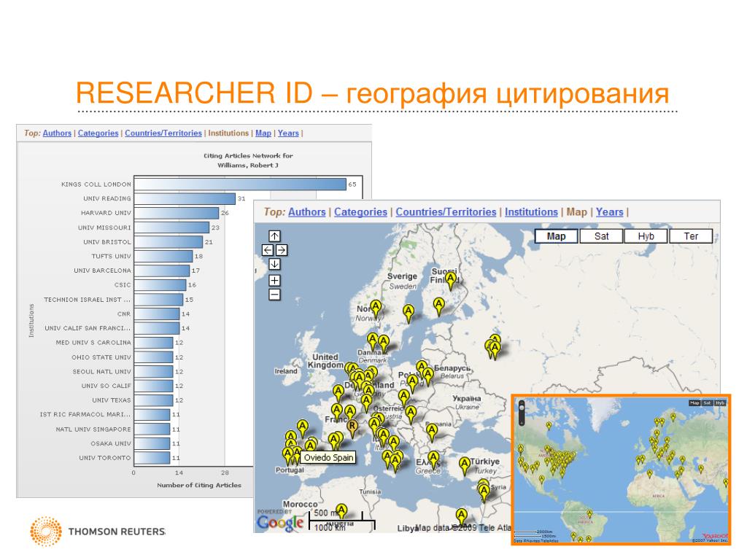
Task: Click the A marker near Libya
Action: 461,517
